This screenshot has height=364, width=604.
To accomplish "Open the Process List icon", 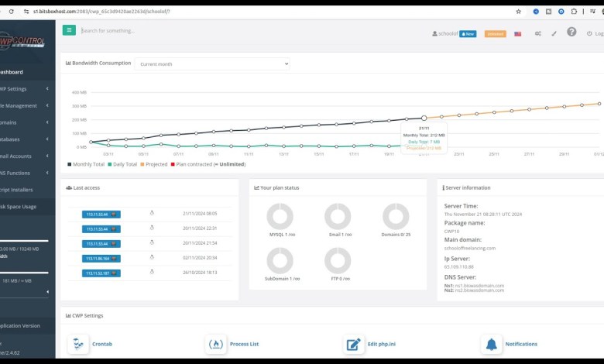I will [216, 344].
